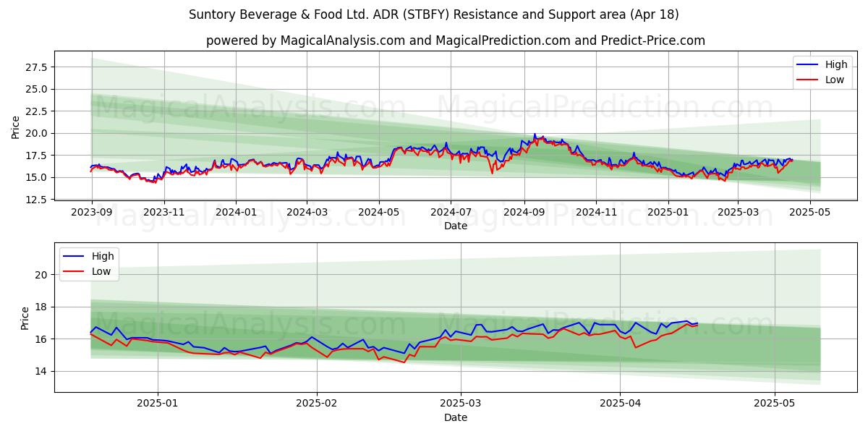Click the '2024-07' date tick in top chart
Screen dimensions: 868x434
click(x=451, y=213)
